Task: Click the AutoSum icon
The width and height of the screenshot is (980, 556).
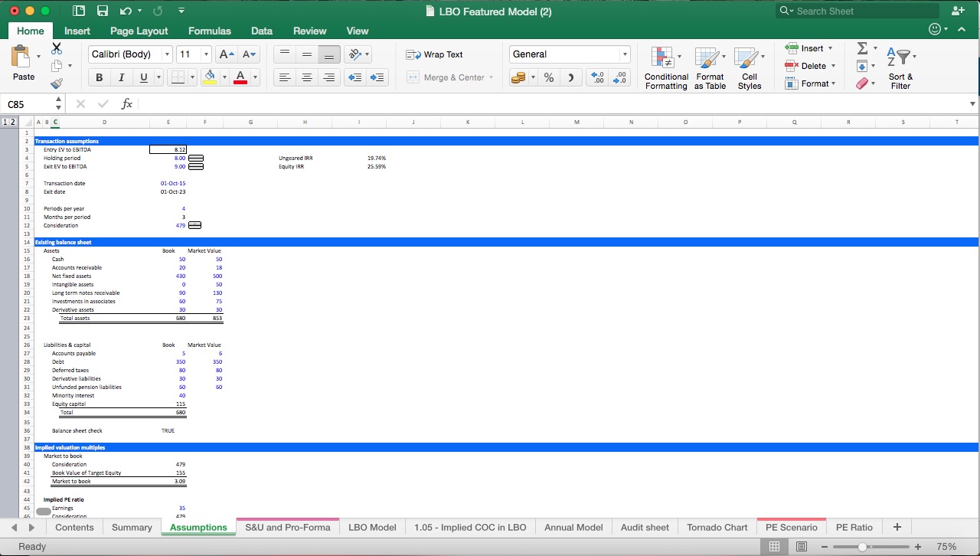Action: (863, 48)
